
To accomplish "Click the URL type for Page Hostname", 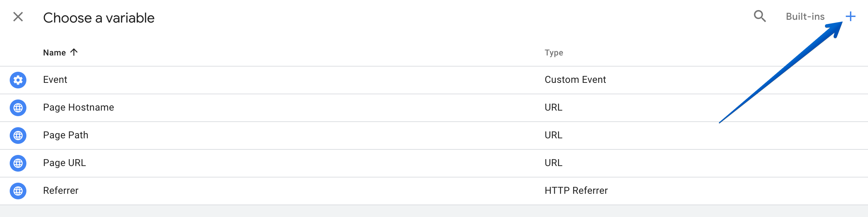I will pos(553,107).
